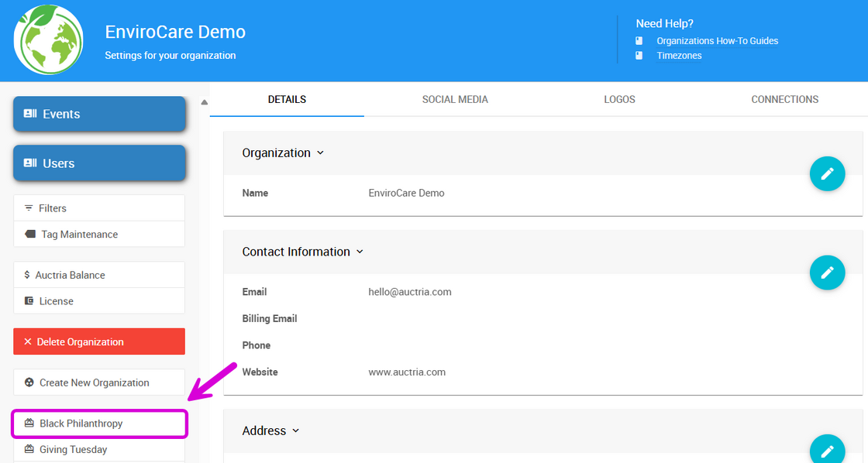Click book icon beside Organizations How-To Guides

639,41
